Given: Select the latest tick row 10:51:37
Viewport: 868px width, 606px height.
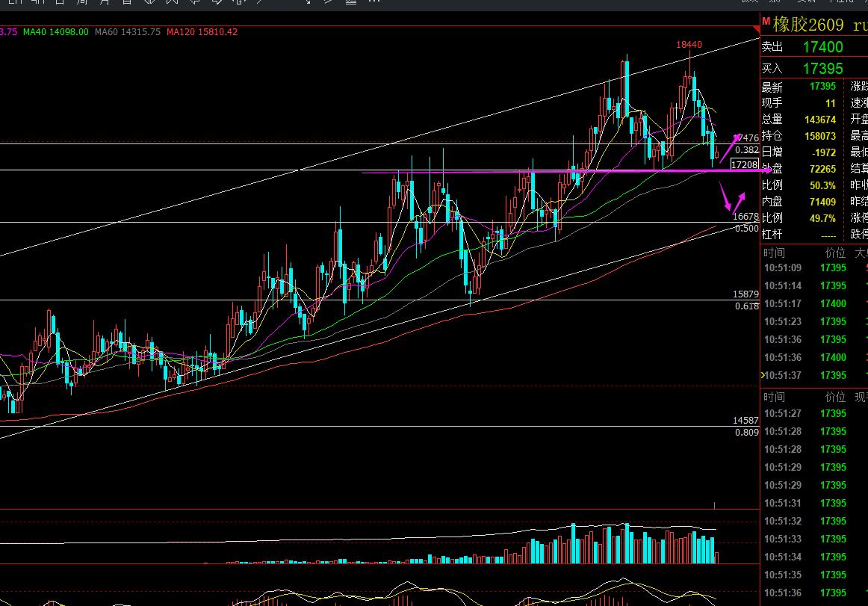Looking at the screenshot, I should coord(814,376).
